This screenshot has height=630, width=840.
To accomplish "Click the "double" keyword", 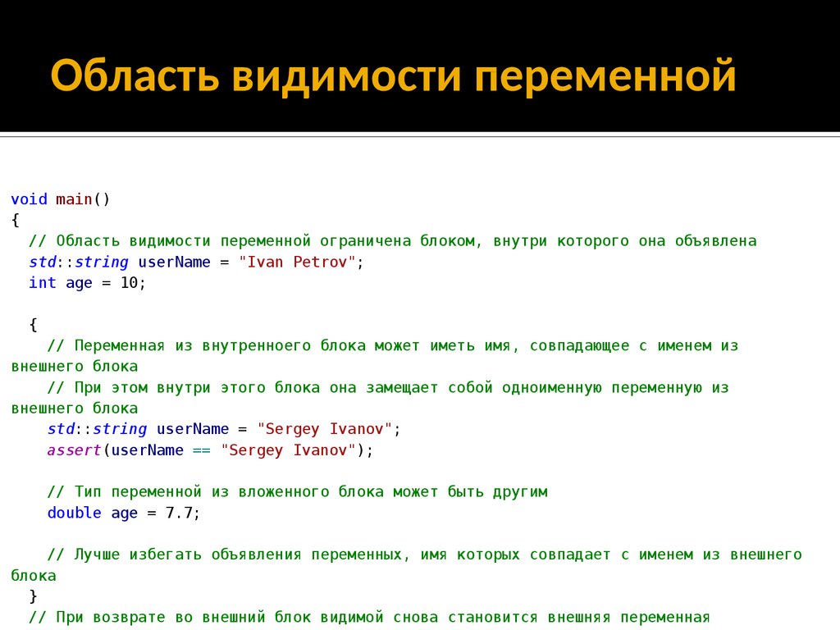I will 75,514.
